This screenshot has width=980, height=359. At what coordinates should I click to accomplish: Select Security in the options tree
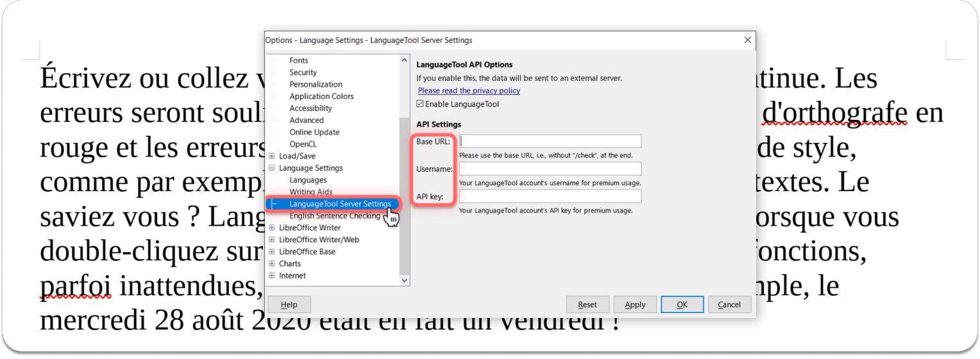click(x=303, y=72)
